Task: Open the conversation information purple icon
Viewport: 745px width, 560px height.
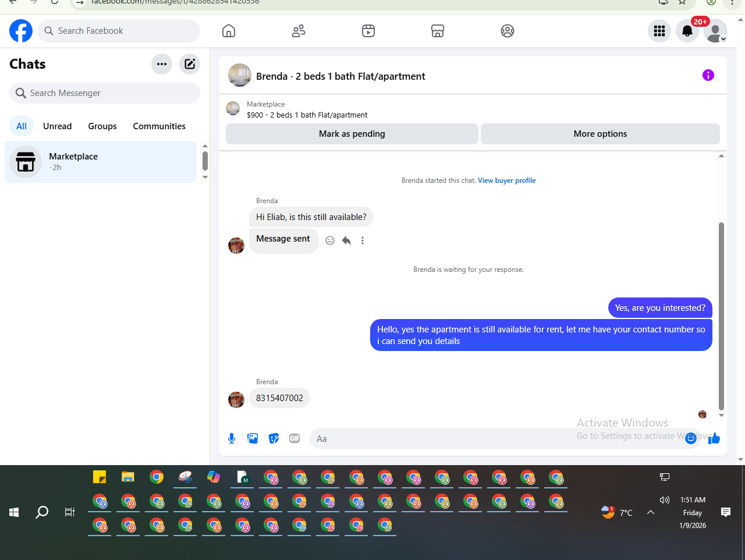Action: point(708,75)
